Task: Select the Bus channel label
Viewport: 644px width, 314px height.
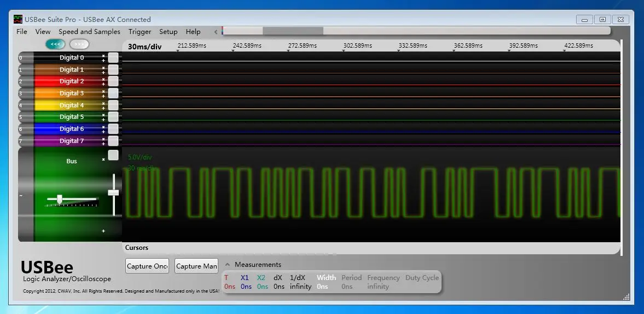Action: pyautogui.click(x=72, y=161)
